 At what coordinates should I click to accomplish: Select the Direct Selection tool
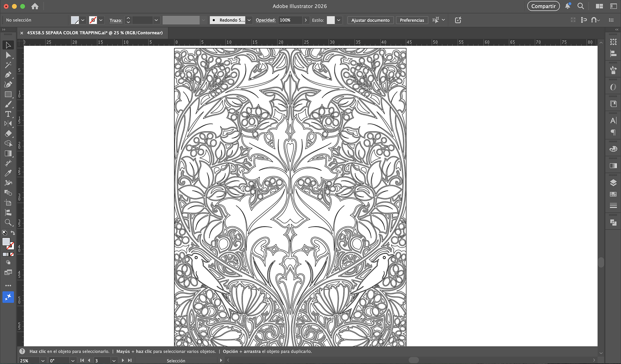(x=8, y=55)
